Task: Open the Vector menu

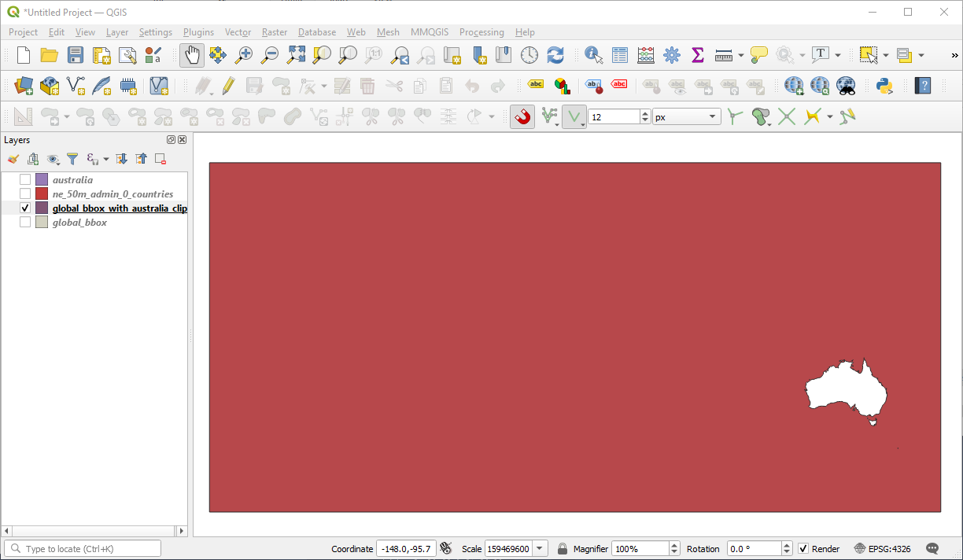Action: click(x=238, y=32)
